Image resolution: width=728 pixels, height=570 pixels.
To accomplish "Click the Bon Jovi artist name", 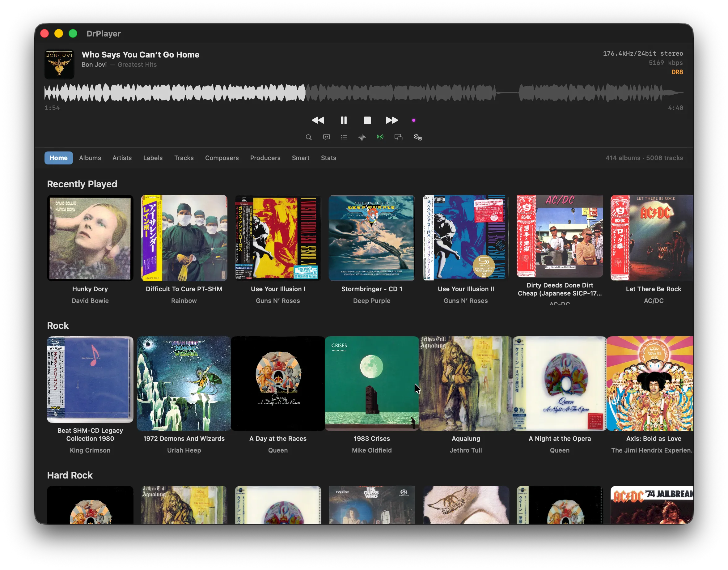I will pos(94,65).
